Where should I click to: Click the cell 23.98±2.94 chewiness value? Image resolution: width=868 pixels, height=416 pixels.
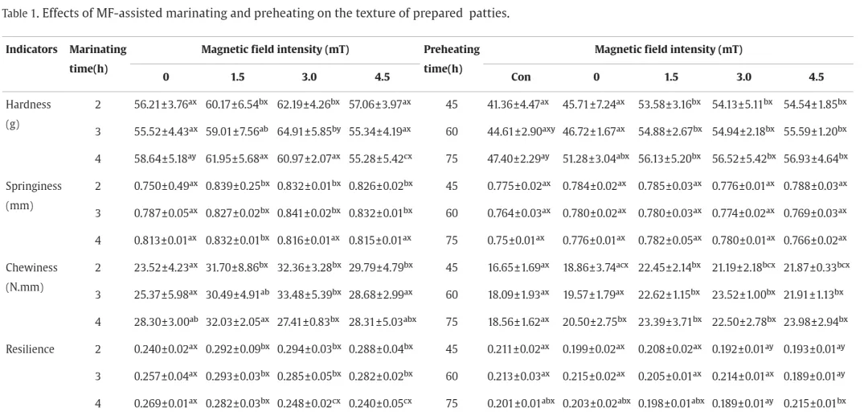pyautogui.click(x=815, y=321)
